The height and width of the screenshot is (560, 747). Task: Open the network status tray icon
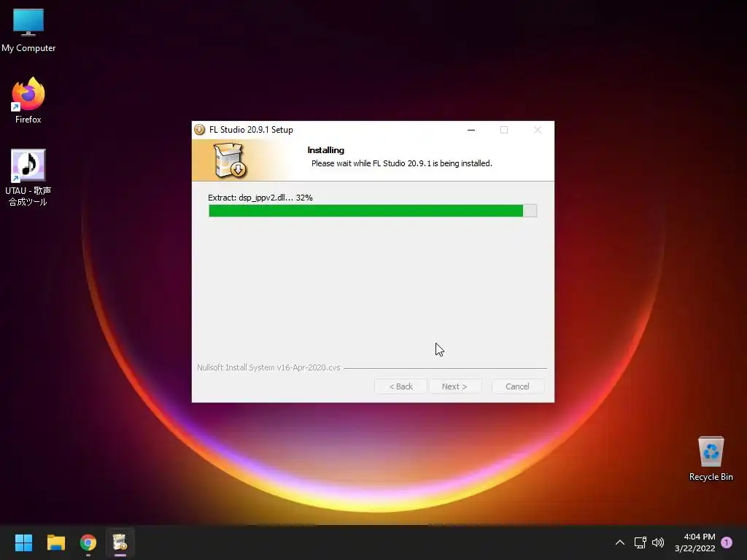point(640,542)
